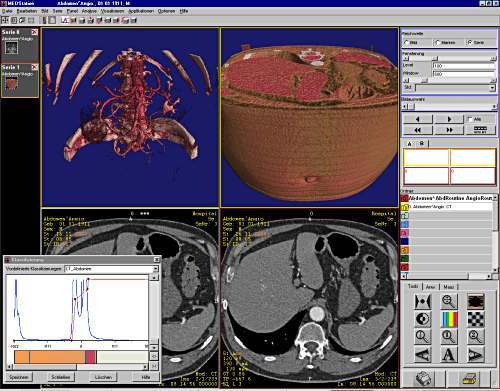500x391 pixels.
Task: Toggle the Alle checkbox beside play arrows
Action: point(470,119)
